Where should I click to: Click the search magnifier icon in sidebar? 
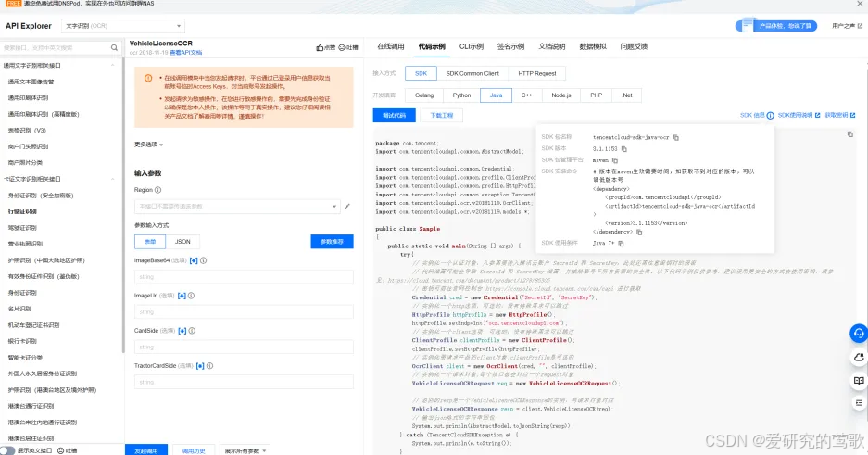coord(114,47)
